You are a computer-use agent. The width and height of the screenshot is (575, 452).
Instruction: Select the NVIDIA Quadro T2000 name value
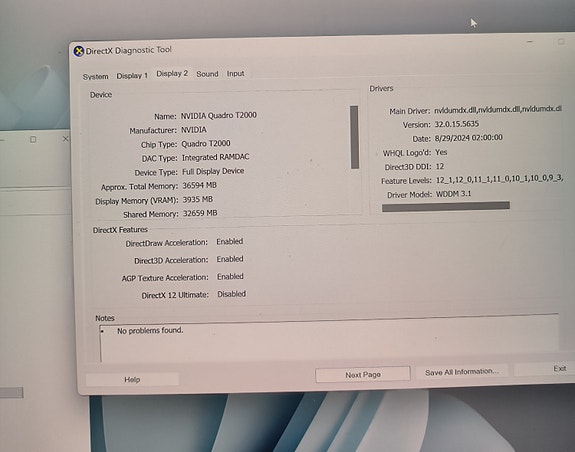tap(219, 115)
